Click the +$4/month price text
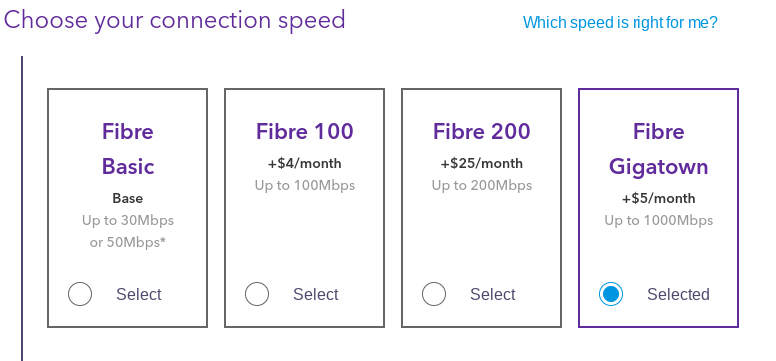This screenshot has height=361, width=776. [x=304, y=163]
